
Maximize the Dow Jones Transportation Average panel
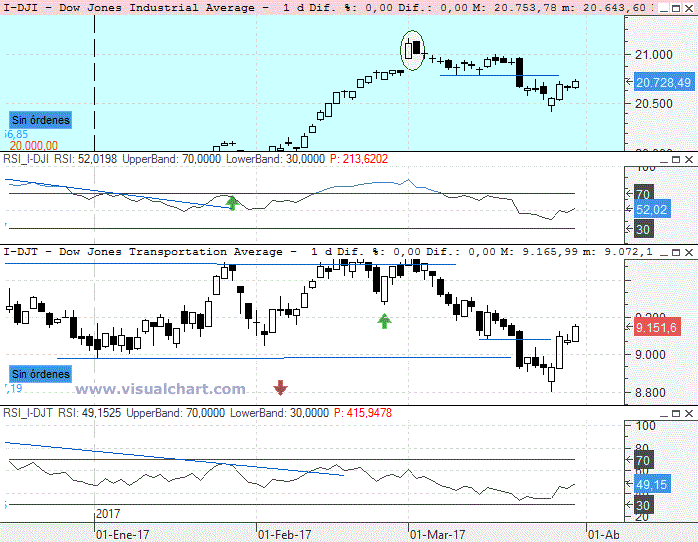(676, 252)
